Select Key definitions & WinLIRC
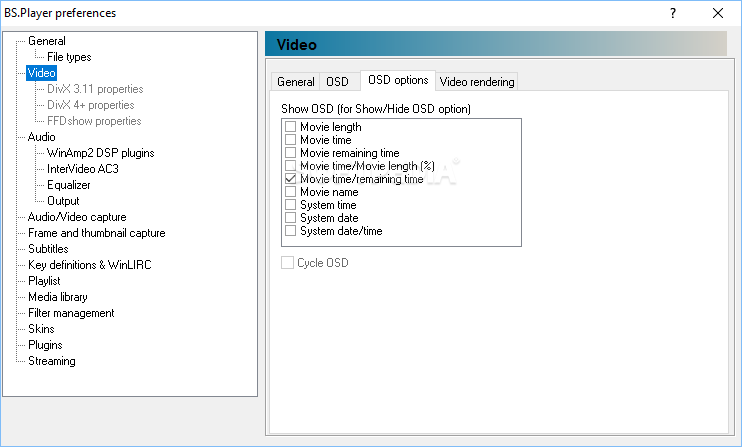The width and height of the screenshot is (742, 447). (89, 265)
